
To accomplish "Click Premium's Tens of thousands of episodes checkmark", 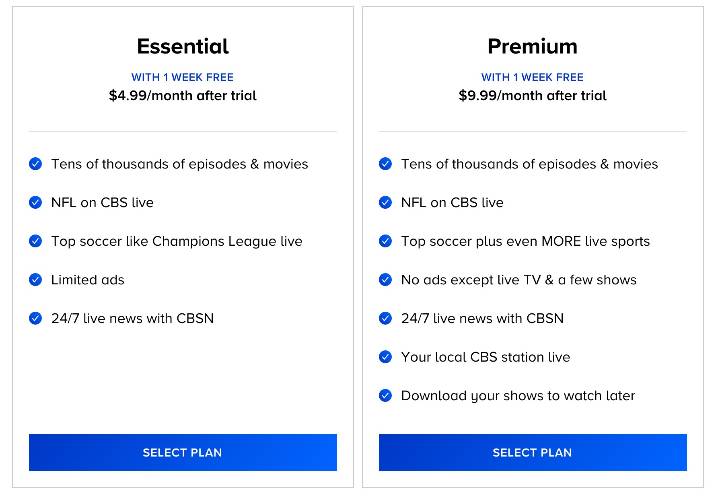I will pyautogui.click(x=385, y=164).
